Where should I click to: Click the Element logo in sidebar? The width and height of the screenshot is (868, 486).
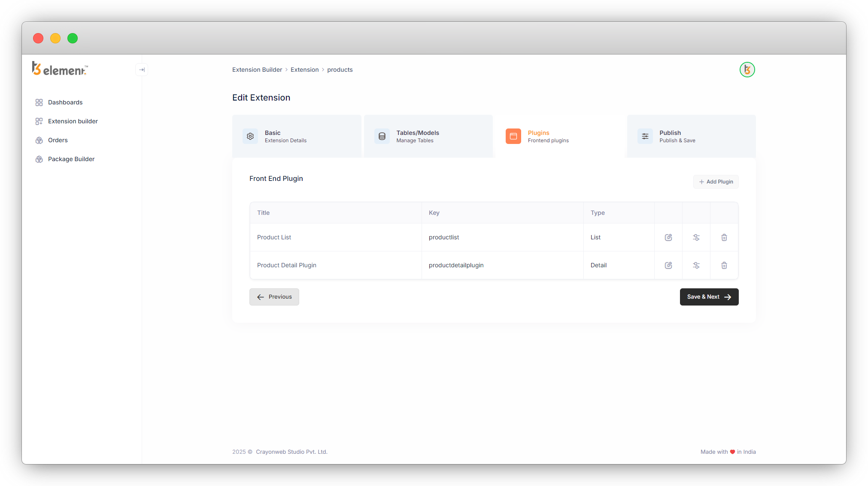tap(60, 69)
